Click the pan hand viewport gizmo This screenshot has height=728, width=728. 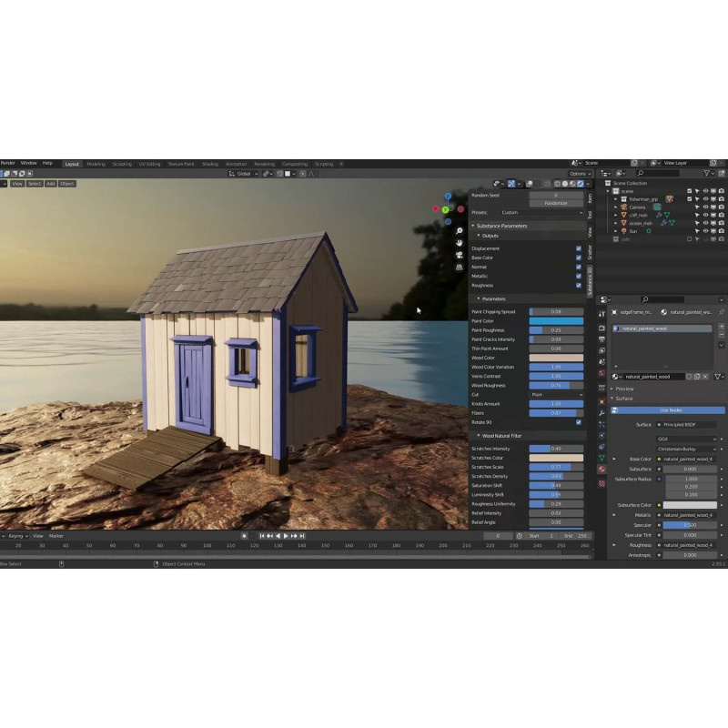[x=460, y=243]
